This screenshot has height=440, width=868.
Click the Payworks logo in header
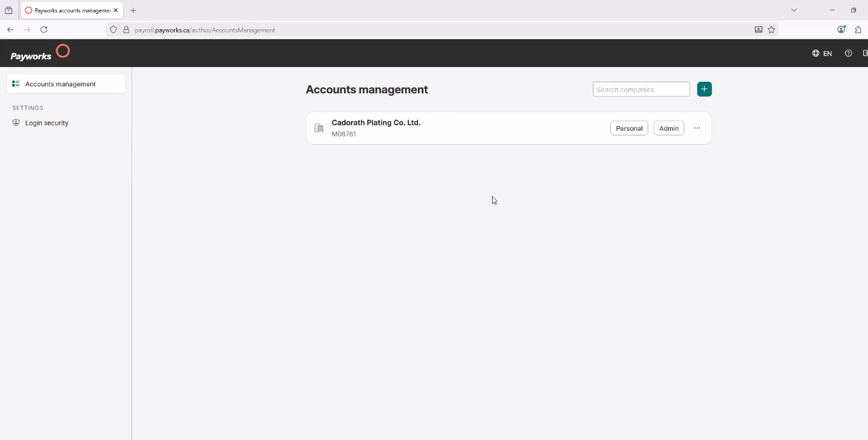(40, 53)
